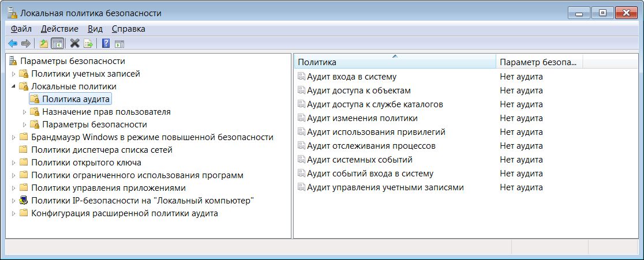Viewport: 644px width, 260px height.
Task: Expand Конфигурация расширенной политики аудита node
Action: (13, 214)
